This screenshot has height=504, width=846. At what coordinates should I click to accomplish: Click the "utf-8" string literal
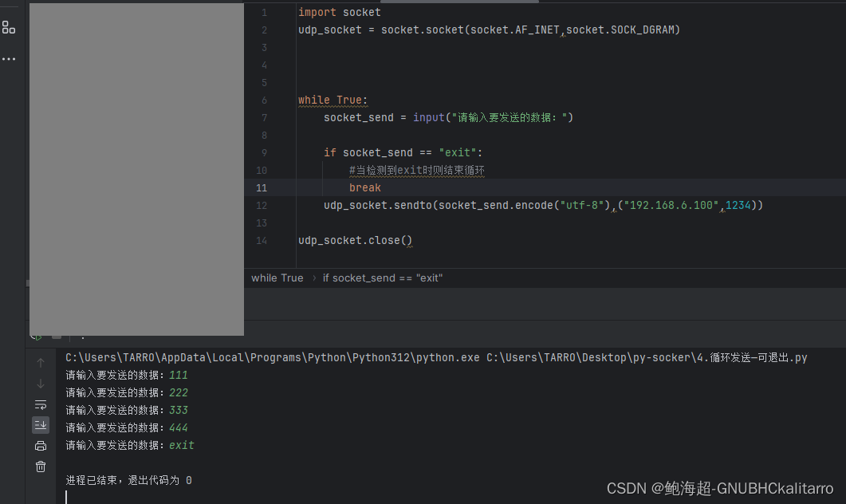coord(581,206)
